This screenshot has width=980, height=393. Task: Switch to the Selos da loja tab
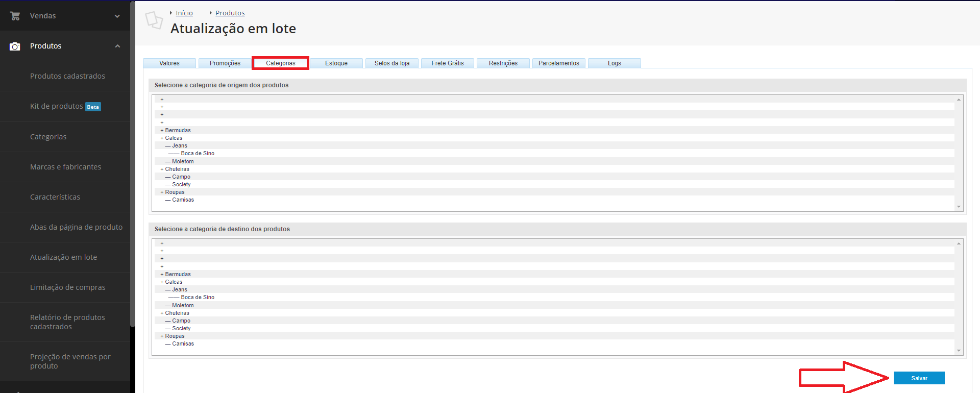(x=392, y=63)
